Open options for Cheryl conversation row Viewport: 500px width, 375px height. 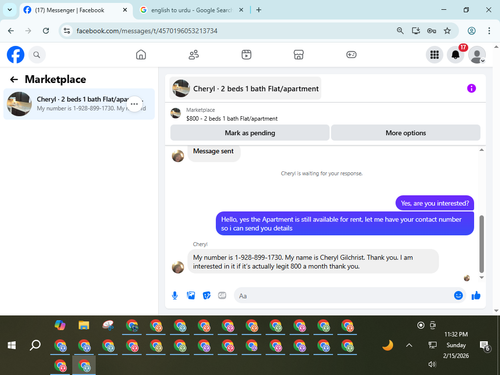coord(134,104)
